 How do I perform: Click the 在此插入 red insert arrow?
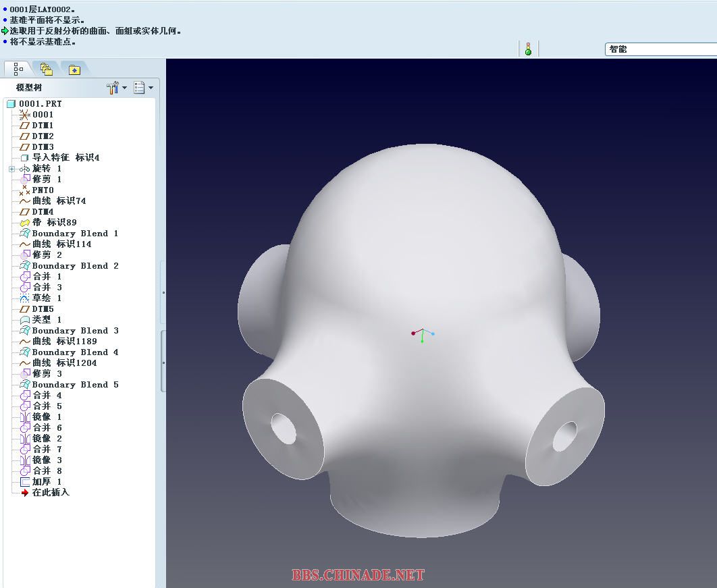(25, 493)
